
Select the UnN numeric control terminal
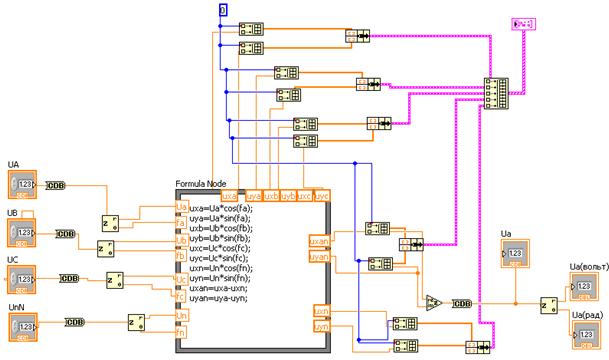click(x=23, y=327)
